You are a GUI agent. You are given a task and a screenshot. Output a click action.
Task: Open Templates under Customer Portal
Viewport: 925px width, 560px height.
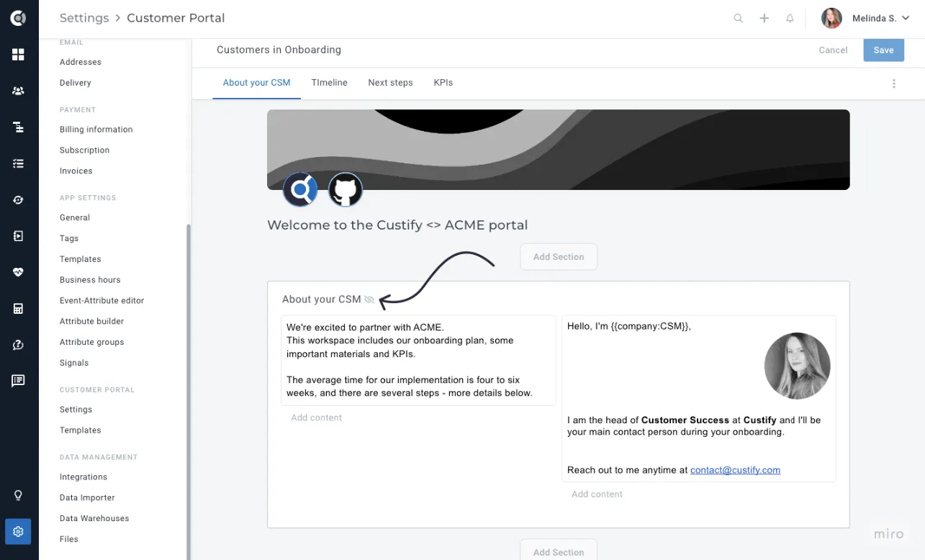[81, 430]
